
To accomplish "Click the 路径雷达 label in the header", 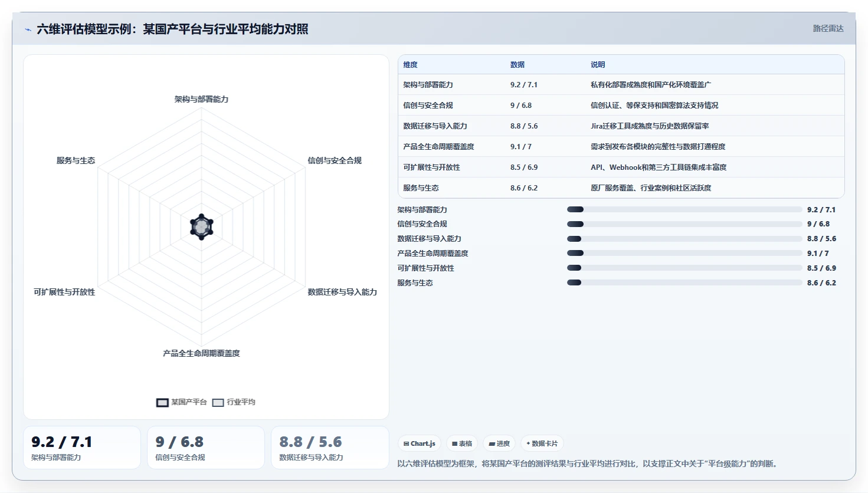I will (828, 28).
